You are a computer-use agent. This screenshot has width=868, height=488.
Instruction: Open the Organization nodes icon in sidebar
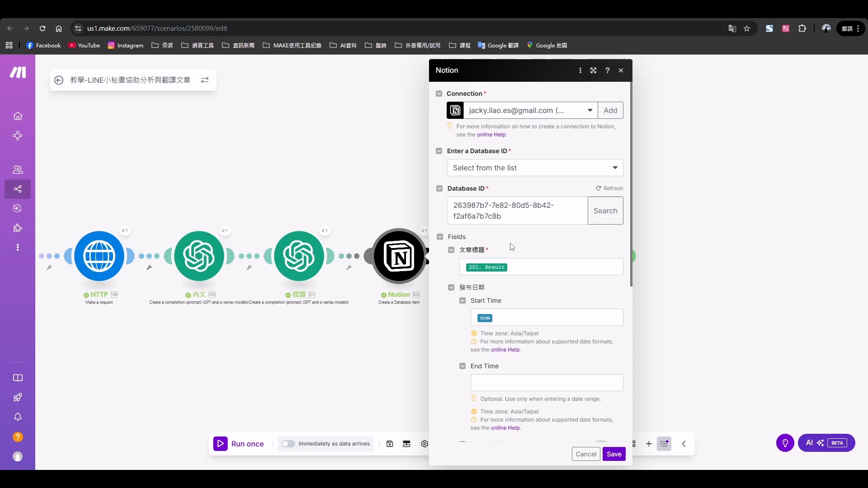click(18, 136)
